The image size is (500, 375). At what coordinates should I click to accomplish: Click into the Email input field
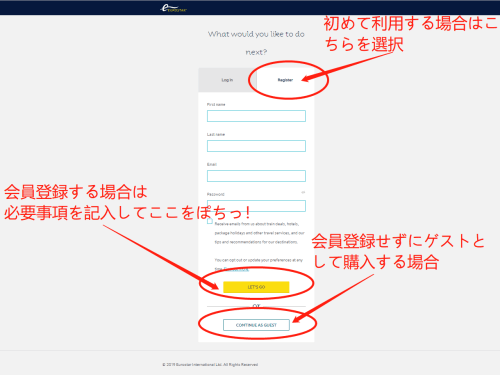click(256, 176)
